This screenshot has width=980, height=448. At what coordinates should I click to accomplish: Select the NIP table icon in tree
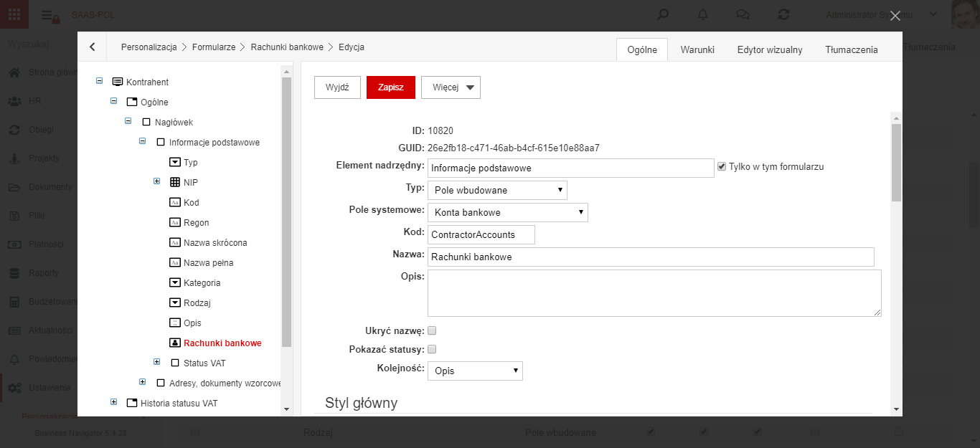click(x=174, y=183)
